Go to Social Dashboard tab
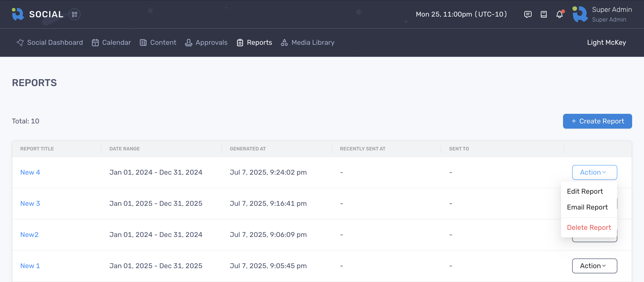The height and width of the screenshot is (282, 644). point(50,43)
